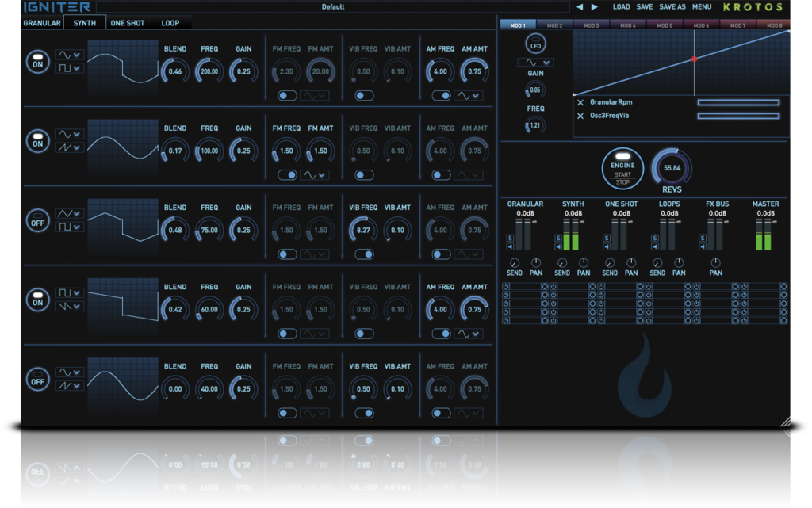Select the MOD 5 modulation tab
This screenshot has height=508, width=812.
click(665, 25)
